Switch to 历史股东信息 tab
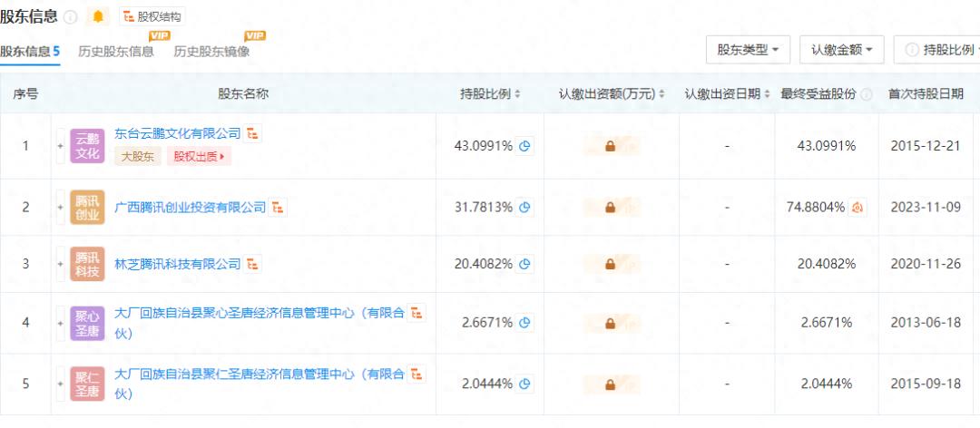Viewport: 980px width, 428px height. coord(116,52)
